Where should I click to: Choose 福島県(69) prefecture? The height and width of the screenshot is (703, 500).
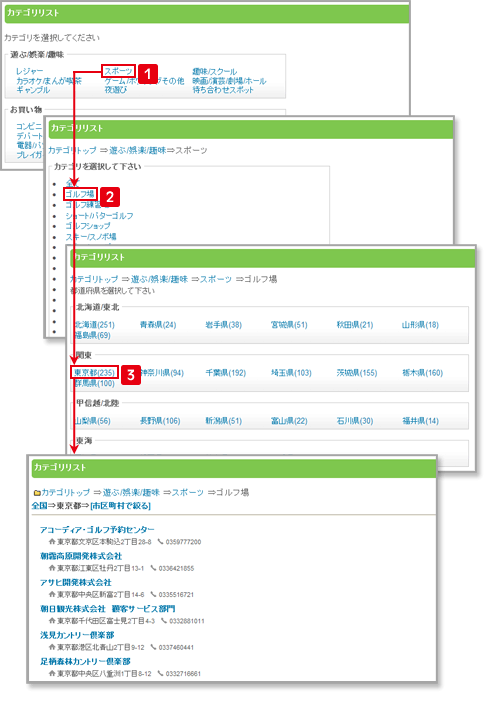[x=92, y=335]
